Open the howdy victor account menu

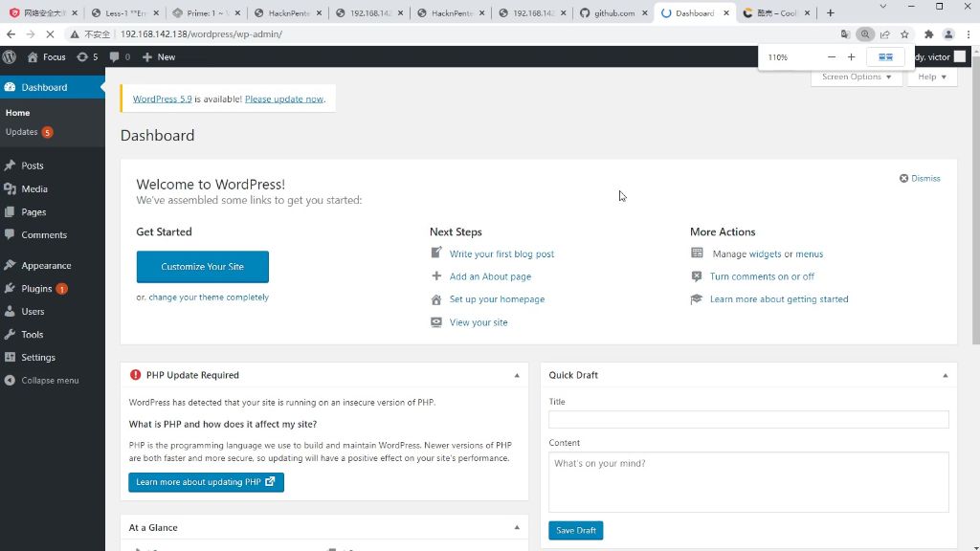(x=941, y=56)
